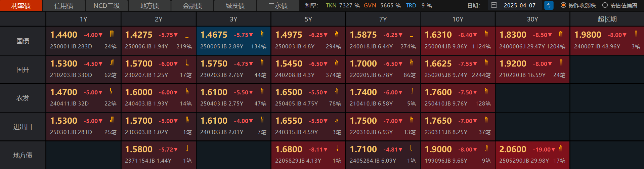
Task: Switch to the 金融债 tab
Action: point(192,6)
